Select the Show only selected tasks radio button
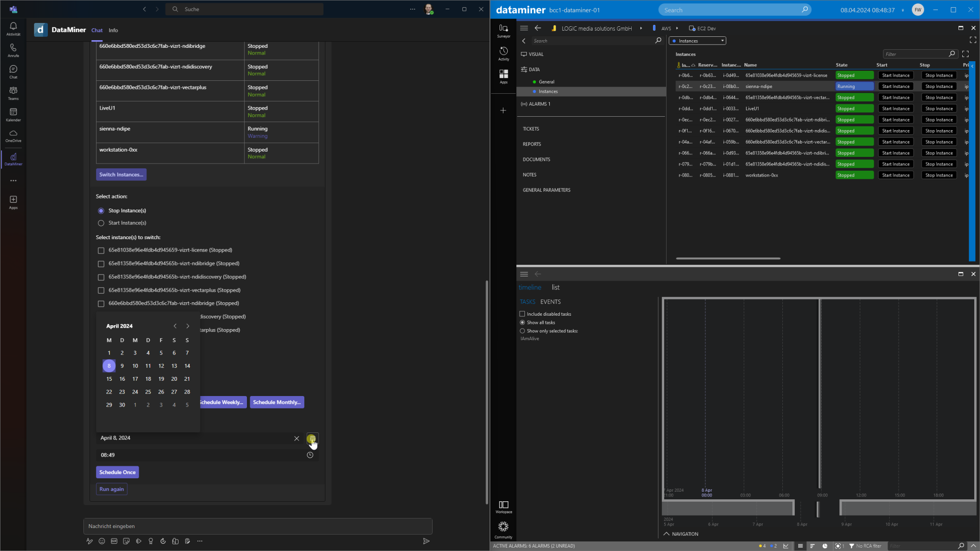The width and height of the screenshot is (980, 551). (x=522, y=331)
